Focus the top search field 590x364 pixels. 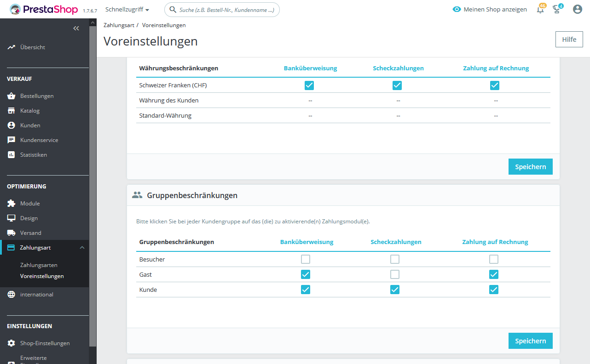[x=222, y=9]
